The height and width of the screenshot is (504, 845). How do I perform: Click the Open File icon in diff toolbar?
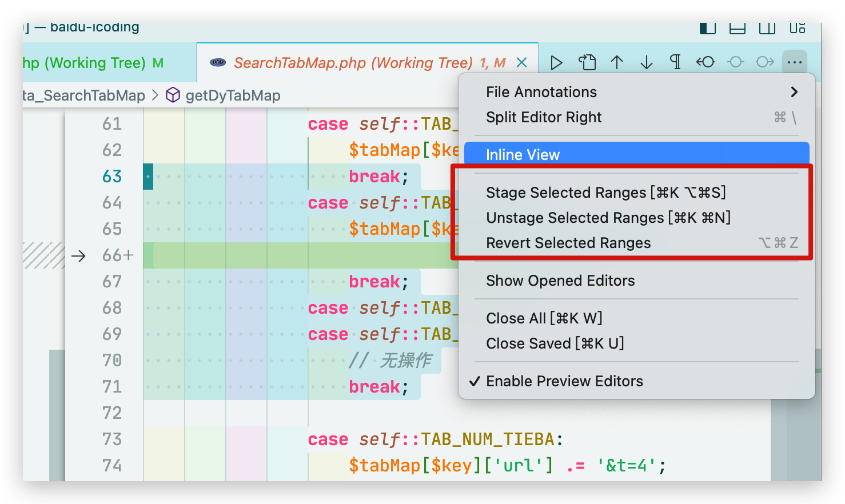tap(587, 62)
